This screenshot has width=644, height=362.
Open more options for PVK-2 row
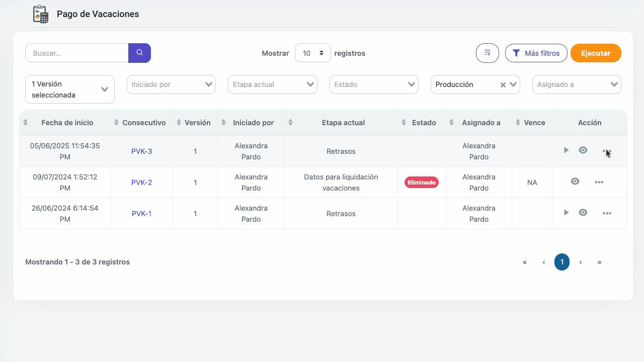(x=599, y=182)
